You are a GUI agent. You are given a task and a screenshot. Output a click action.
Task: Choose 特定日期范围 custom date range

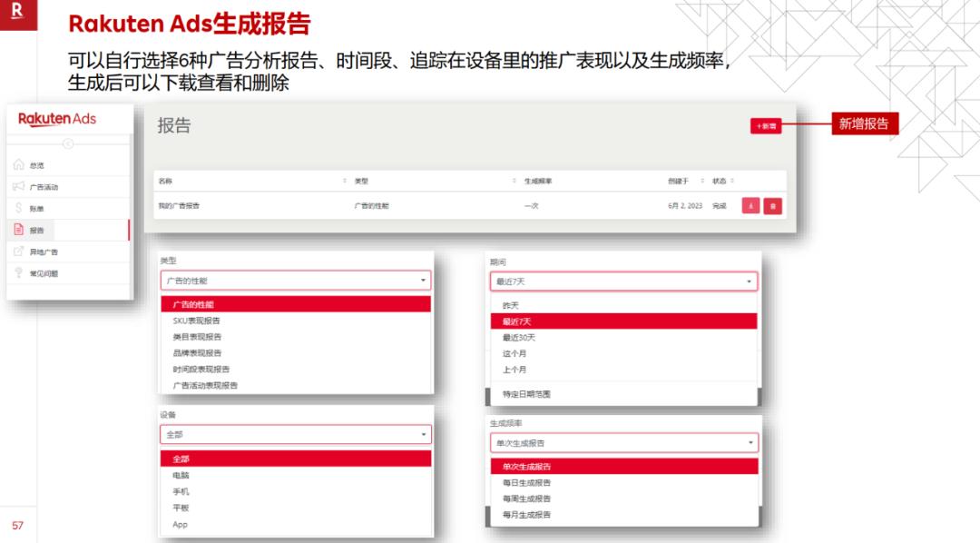623,394
